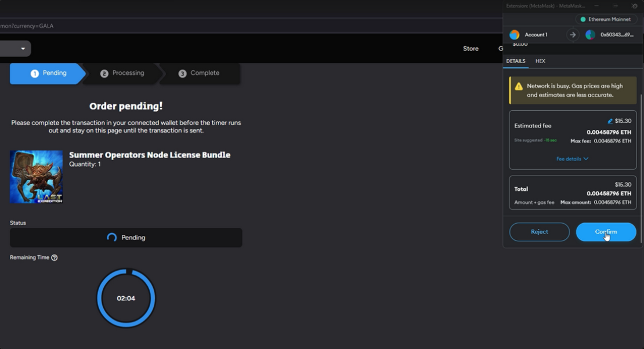
Task: Expand the Fee details section
Action: click(572, 159)
